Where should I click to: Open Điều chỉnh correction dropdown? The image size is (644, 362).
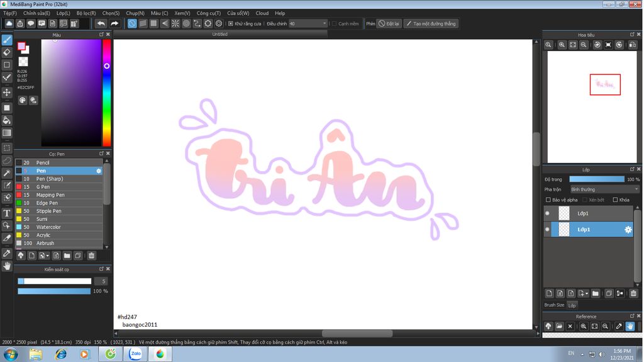(x=308, y=24)
